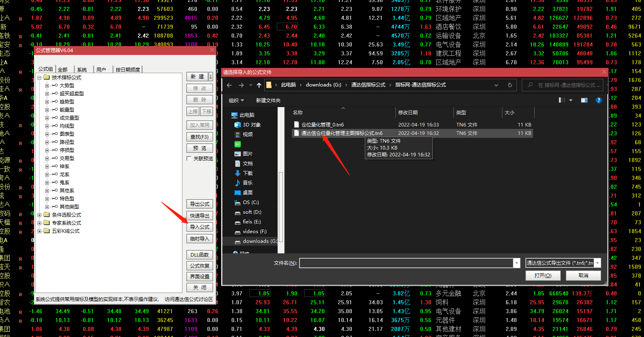Toggle the preview pane icon
Screen dimensions: 644x337
pyautogui.click(x=584, y=100)
